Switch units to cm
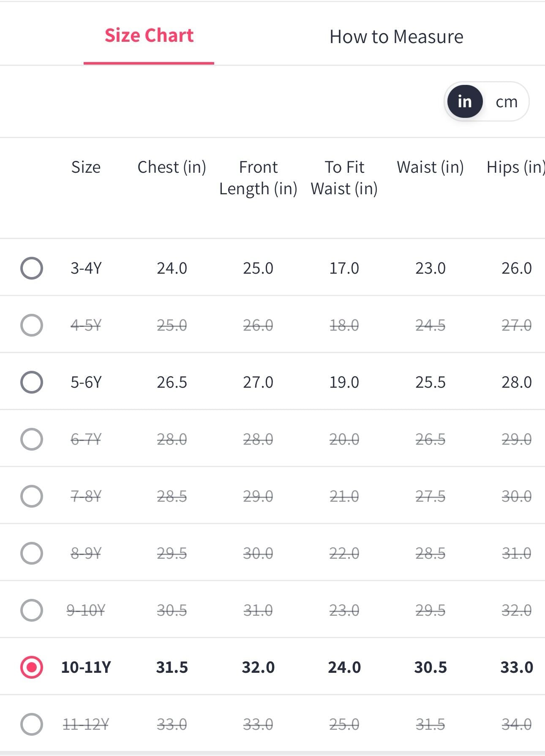545x756 pixels. pos(506,102)
